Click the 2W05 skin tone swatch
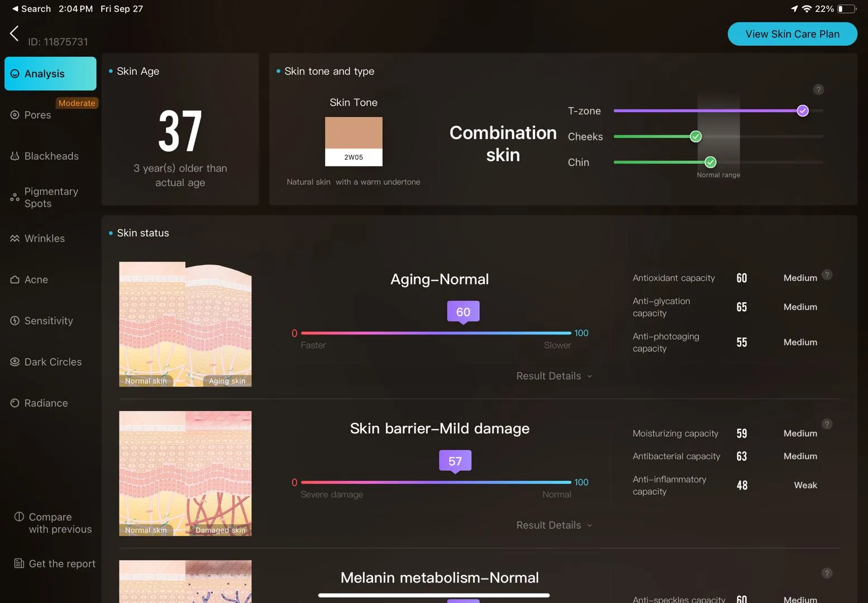The height and width of the screenshot is (603, 868). point(354,141)
